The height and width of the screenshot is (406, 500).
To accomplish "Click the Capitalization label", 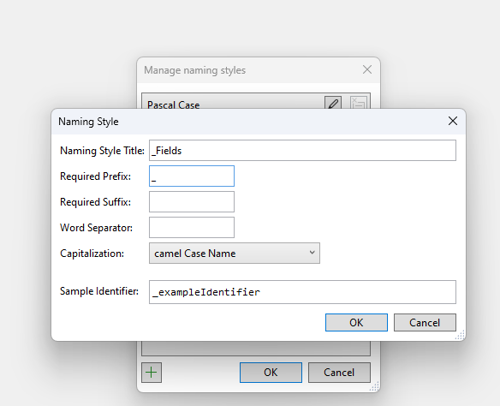I will (x=92, y=253).
